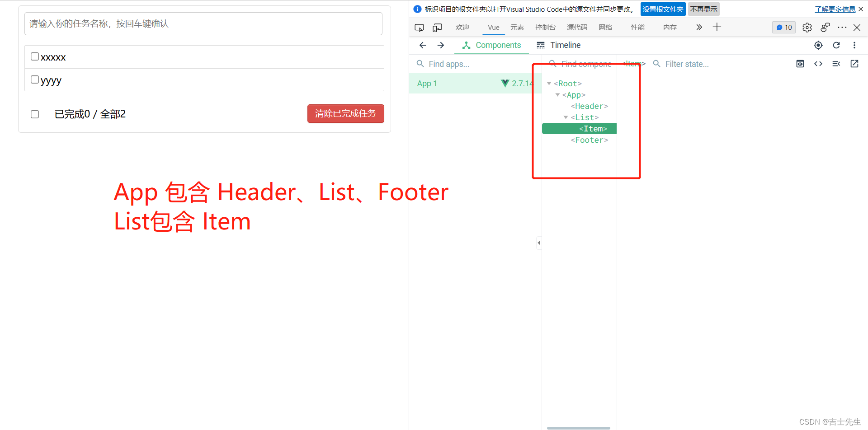
Task: Open 了解更多信息 link
Action: pos(835,9)
